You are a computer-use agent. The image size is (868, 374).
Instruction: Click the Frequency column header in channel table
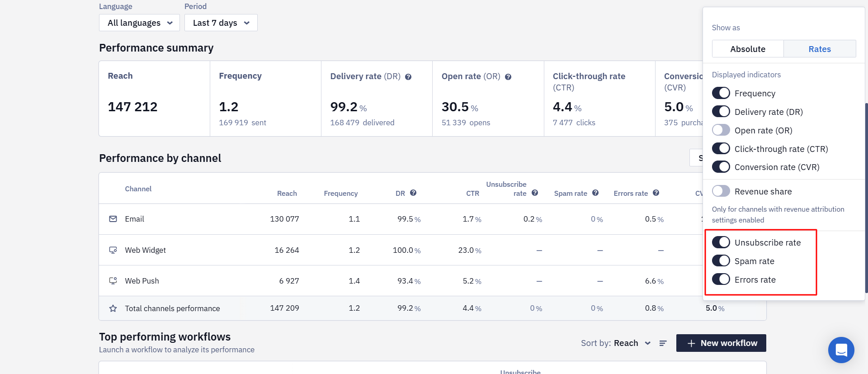click(x=341, y=194)
